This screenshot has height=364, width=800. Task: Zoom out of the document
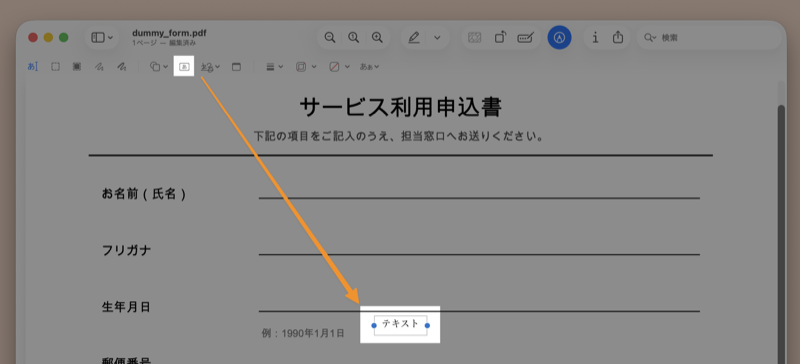pos(330,37)
